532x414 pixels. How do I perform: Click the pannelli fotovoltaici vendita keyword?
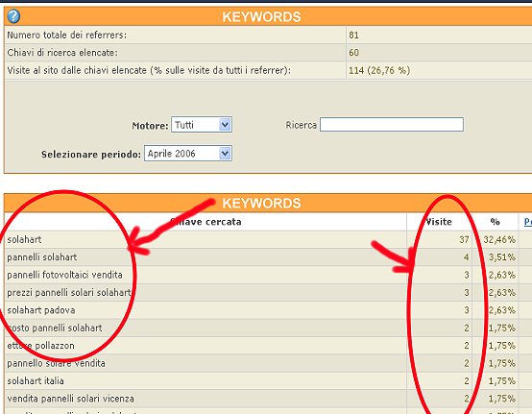point(64,275)
